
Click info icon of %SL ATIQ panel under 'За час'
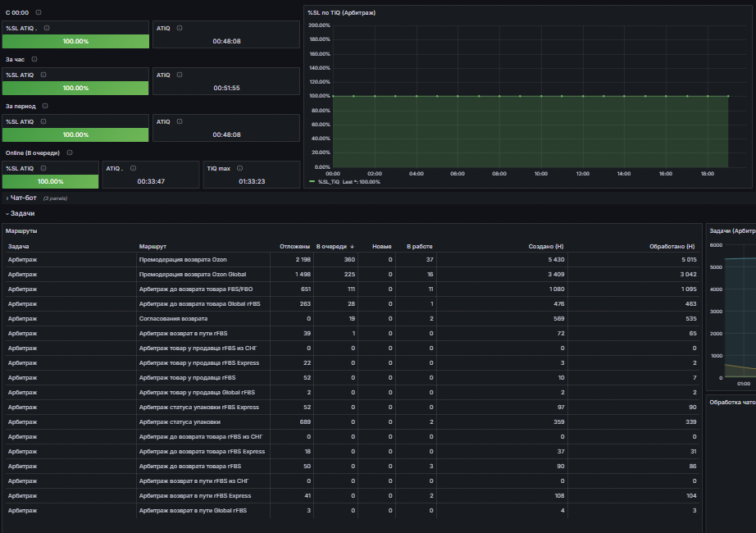coord(43,75)
